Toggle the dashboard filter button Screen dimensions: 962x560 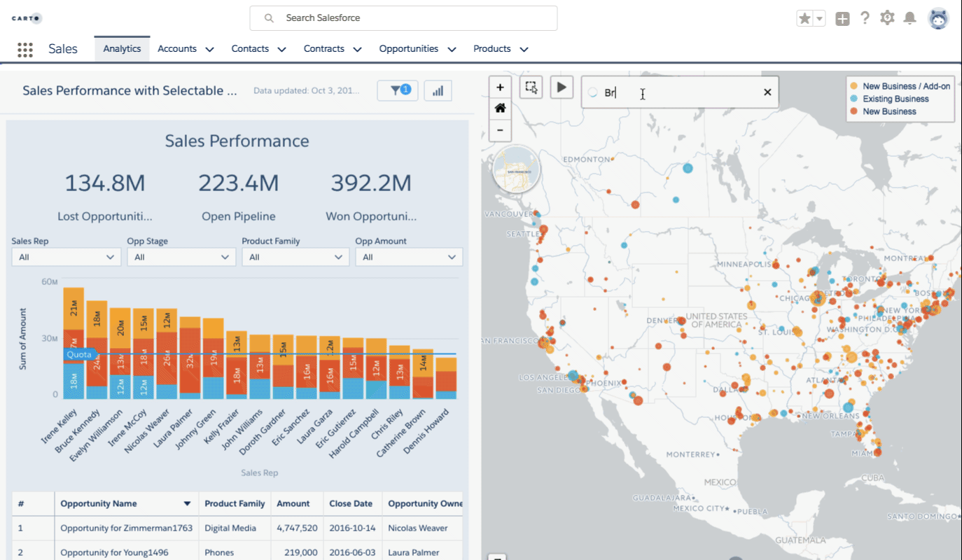coord(398,90)
